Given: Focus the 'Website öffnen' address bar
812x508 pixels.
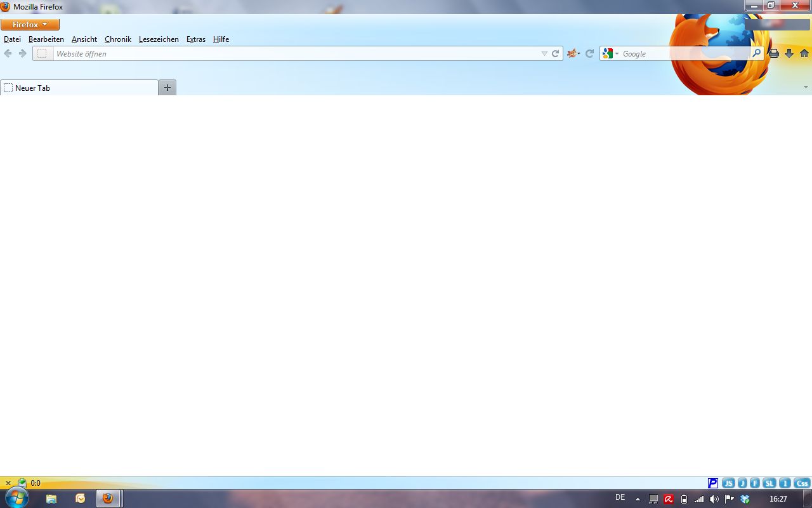Looking at the screenshot, I should coord(297,54).
